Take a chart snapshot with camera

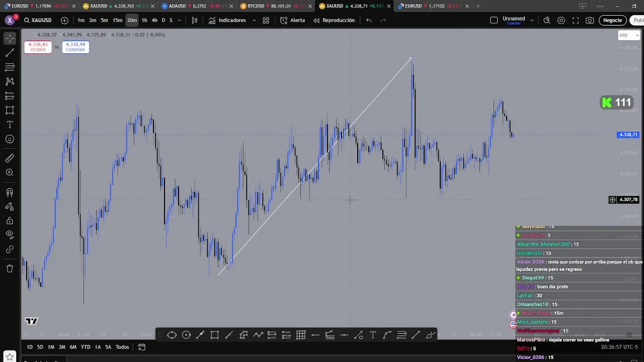click(x=590, y=20)
